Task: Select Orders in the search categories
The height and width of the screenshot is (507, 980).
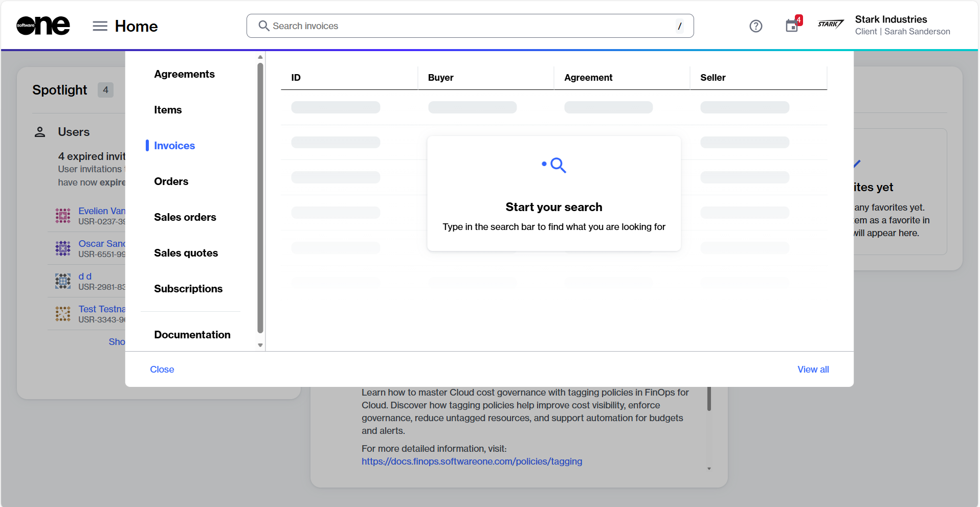Action: coord(171,181)
